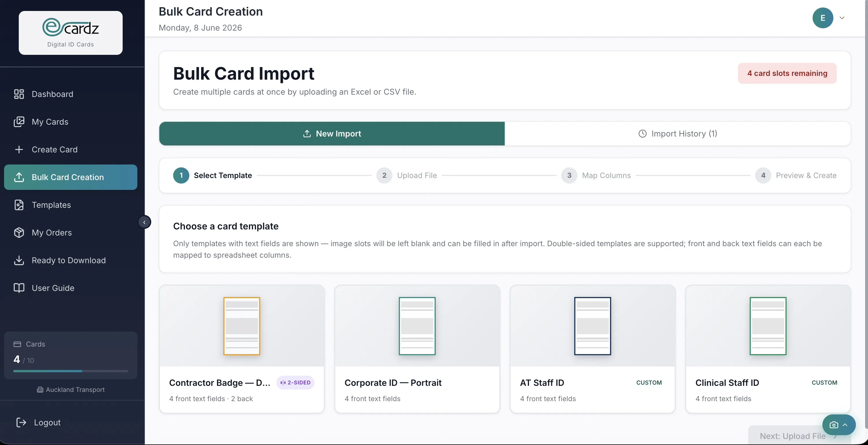This screenshot has width=868, height=445.
Task: Click the Cards usage card icon
Action: tap(17, 344)
